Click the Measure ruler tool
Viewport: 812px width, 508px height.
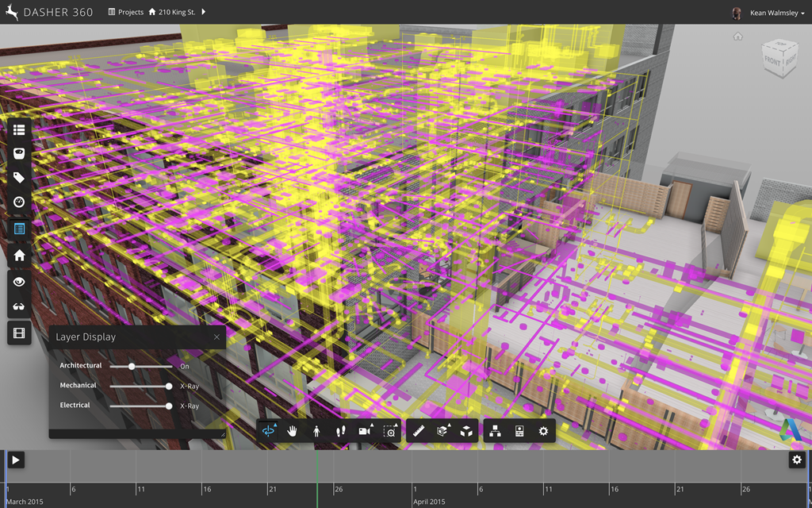coord(420,431)
